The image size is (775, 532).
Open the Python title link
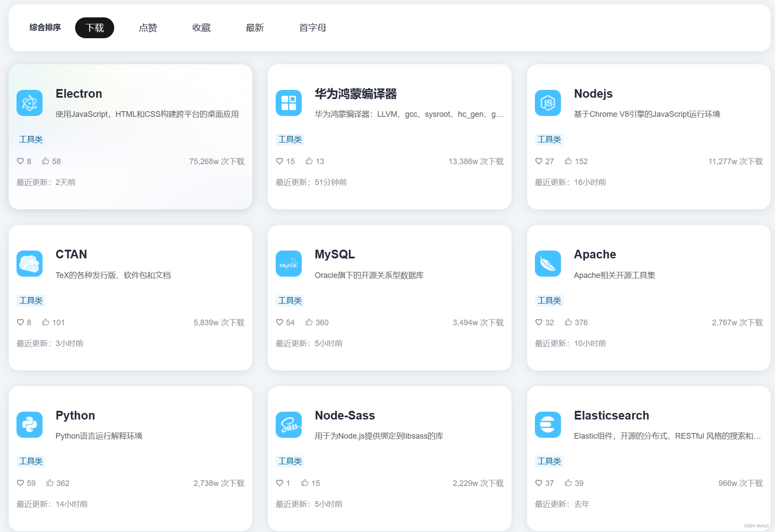coord(75,415)
